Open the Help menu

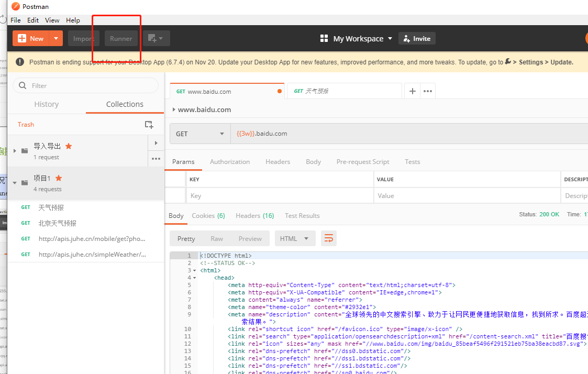(73, 20)
